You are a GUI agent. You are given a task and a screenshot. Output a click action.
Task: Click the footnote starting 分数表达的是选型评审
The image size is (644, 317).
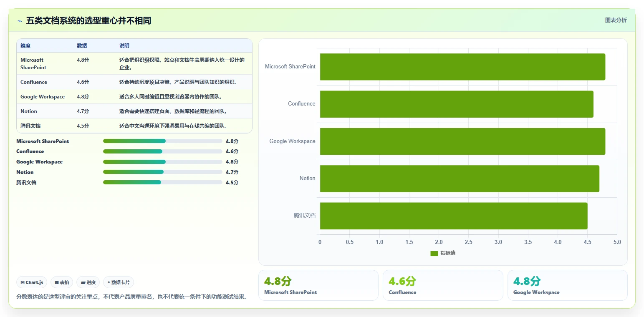coord(132,297)
